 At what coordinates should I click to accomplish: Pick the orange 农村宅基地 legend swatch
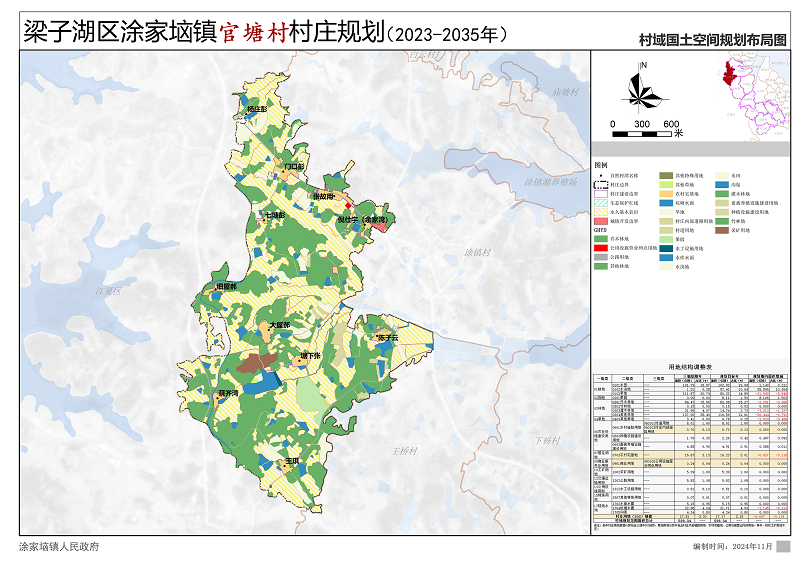(x=665, y=194)
